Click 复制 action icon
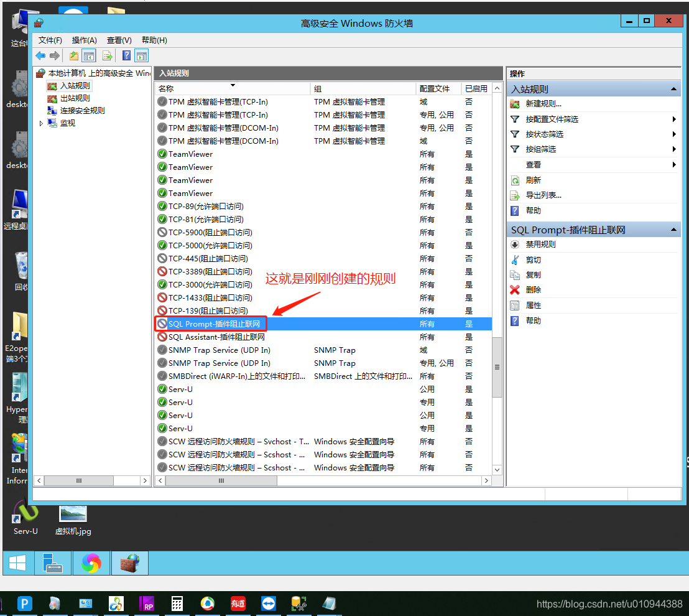Screen dimensions: 689x616 [x=515, y=275]
